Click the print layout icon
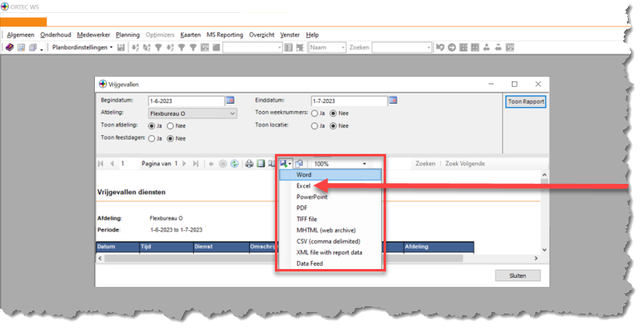This screenshot has width=644, height=329. tap(260, 164)
